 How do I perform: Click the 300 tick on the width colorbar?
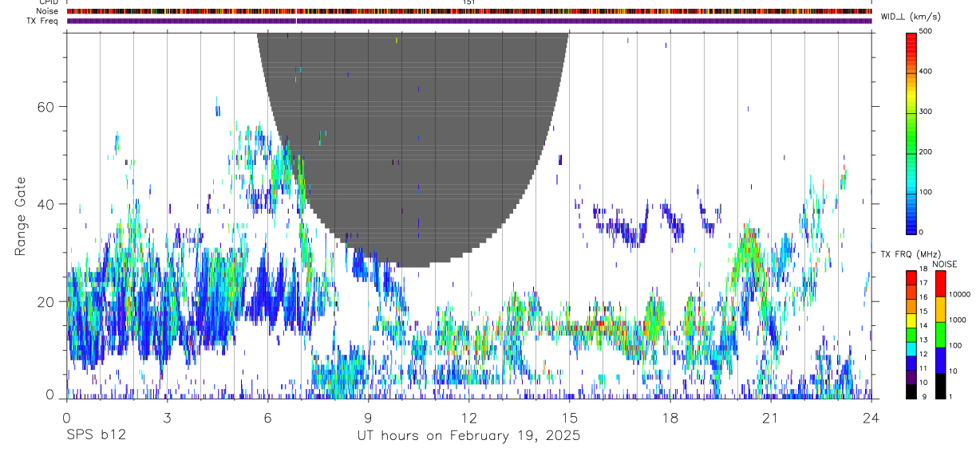[927, 112]
